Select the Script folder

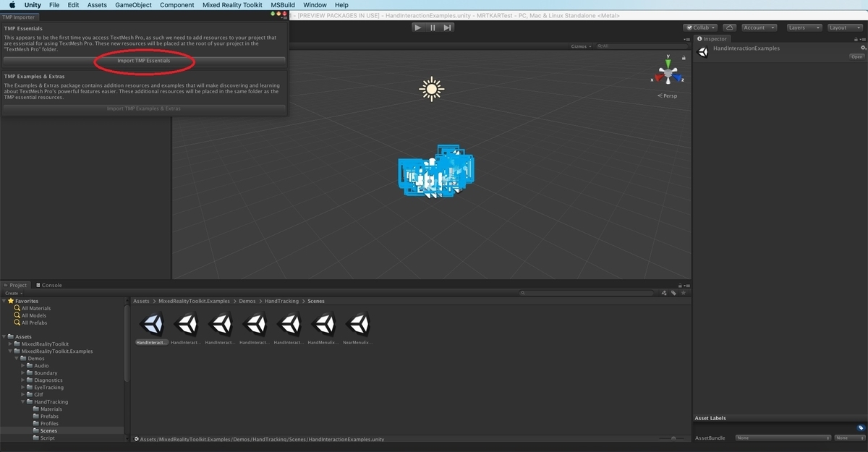[x=47, y=438]
